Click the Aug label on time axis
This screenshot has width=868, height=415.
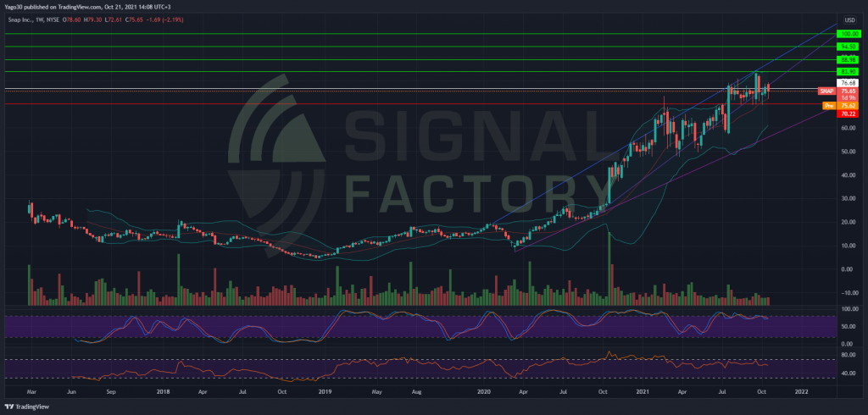[417, 392]
